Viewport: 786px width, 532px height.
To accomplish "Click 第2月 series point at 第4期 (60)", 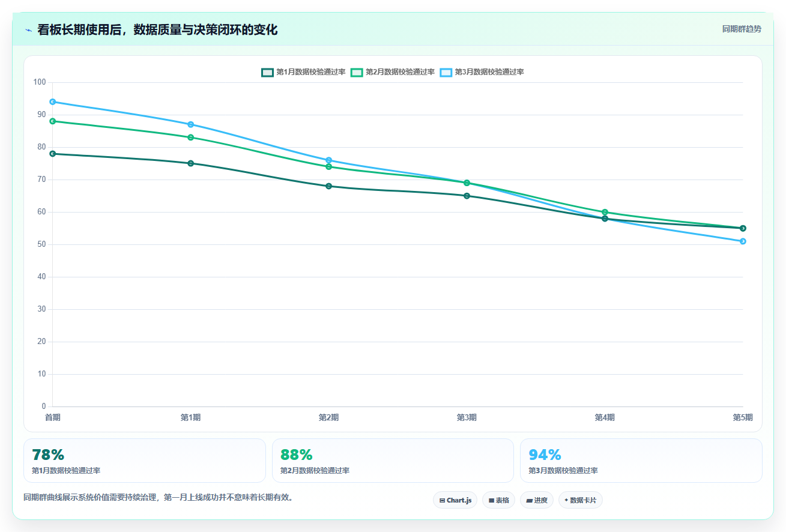I will (x=605, y=212).
